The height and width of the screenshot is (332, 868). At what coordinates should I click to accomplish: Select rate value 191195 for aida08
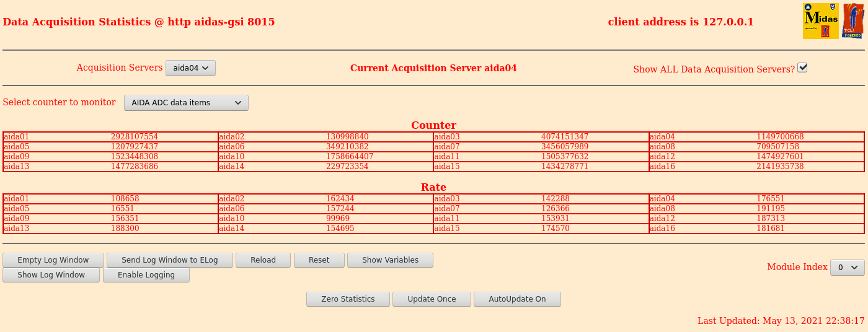(x=771, y=209)
